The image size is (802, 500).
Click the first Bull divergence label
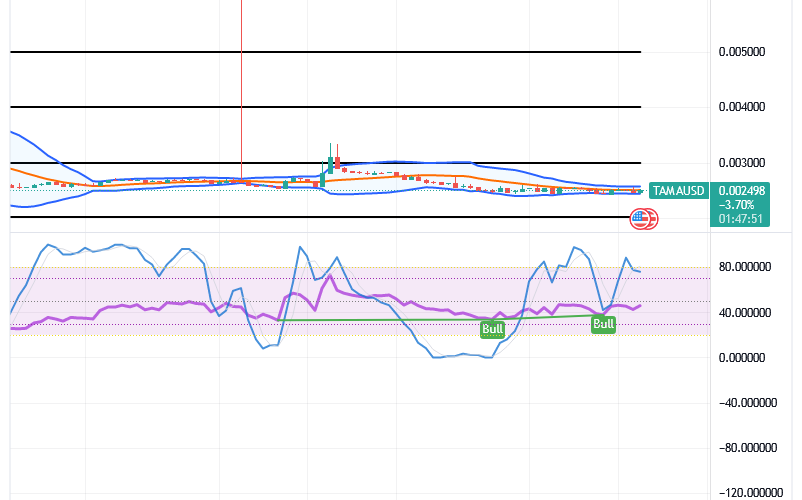pos(493,329)
